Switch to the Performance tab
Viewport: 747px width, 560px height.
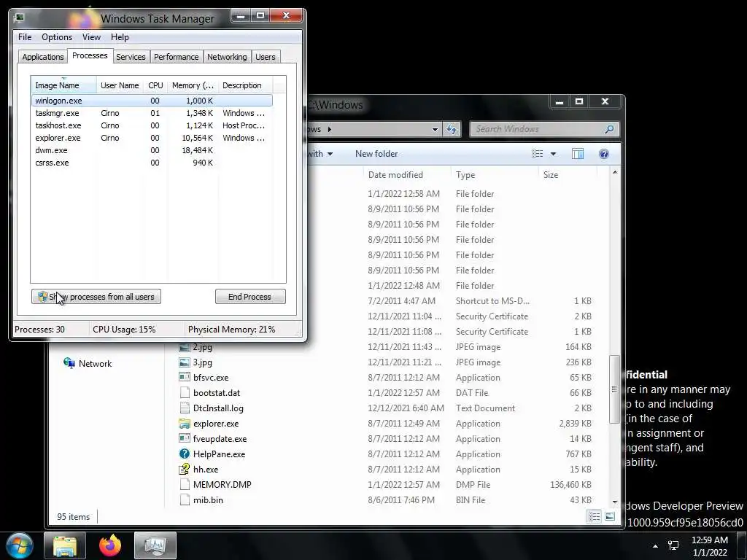point(176,57)
